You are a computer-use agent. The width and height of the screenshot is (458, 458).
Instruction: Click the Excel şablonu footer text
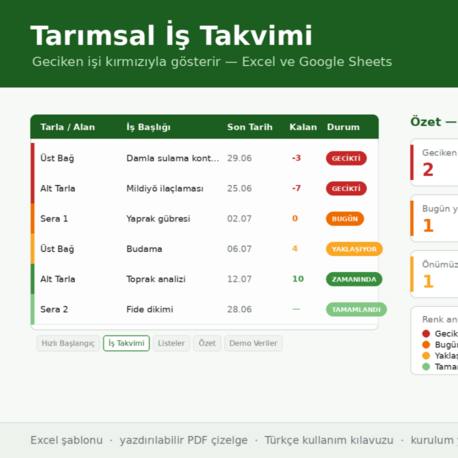67,440
